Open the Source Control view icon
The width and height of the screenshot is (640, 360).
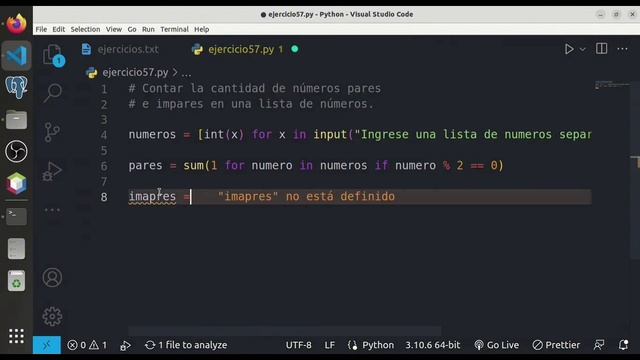click(x=52, y=132)
